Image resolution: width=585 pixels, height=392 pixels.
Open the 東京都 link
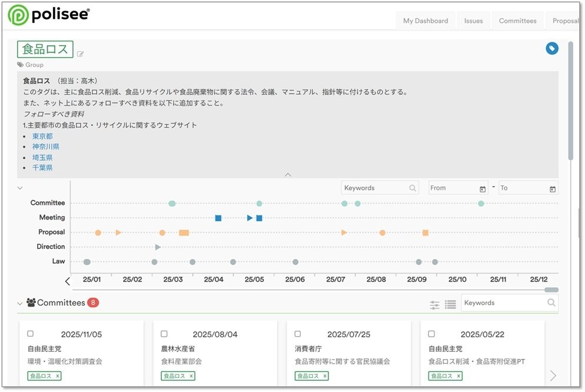[42, 136]
